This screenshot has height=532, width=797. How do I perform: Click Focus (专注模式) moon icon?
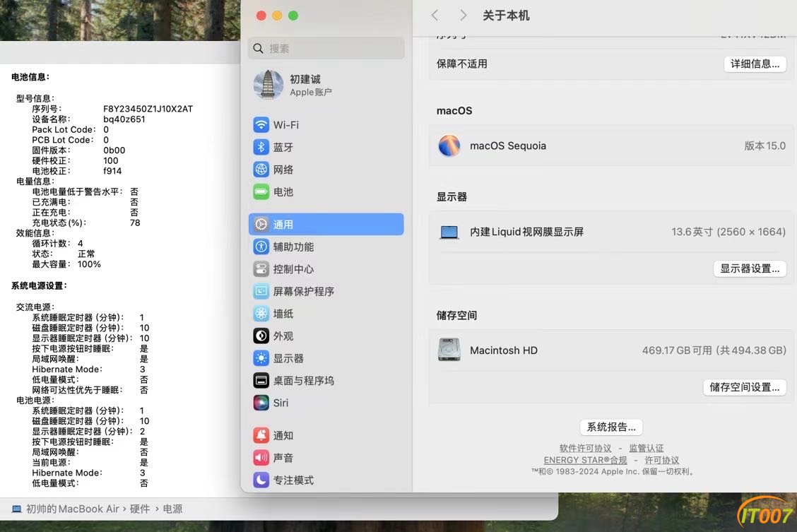tap(261, 480)
